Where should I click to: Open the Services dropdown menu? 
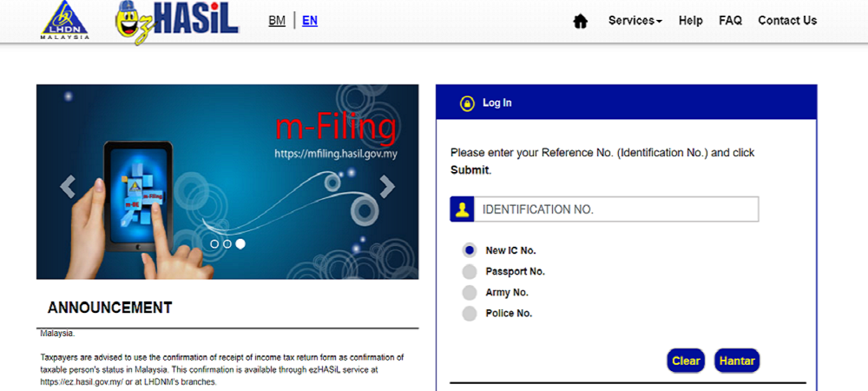[635, 21]
